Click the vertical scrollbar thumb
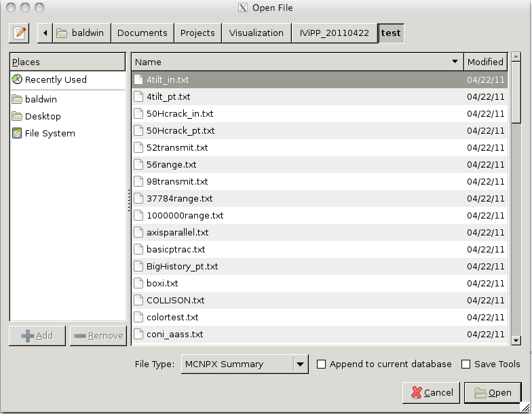Screen dimensions: 532x414 pyautogui.click(x=516, y=92)
